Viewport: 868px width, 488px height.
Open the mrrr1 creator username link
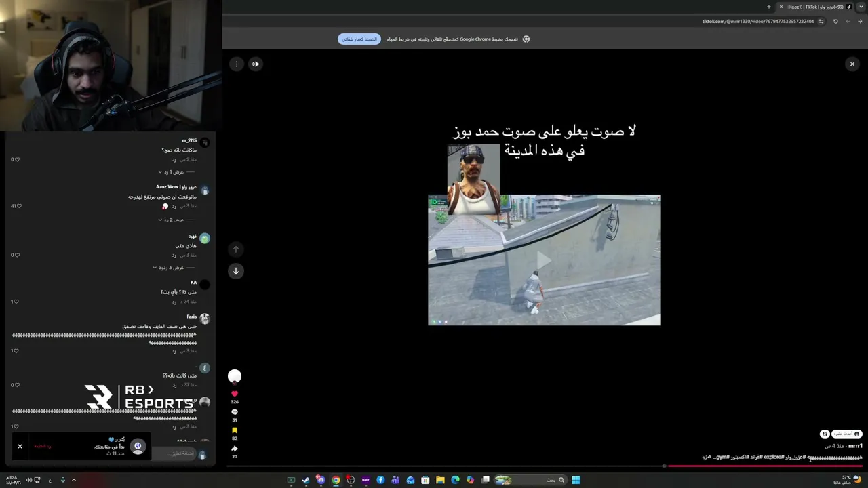tap(855, 446)
